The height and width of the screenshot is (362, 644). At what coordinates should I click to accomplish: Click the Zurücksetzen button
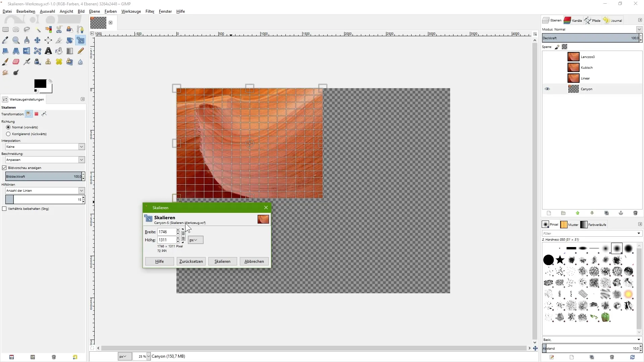coord(191,261)
